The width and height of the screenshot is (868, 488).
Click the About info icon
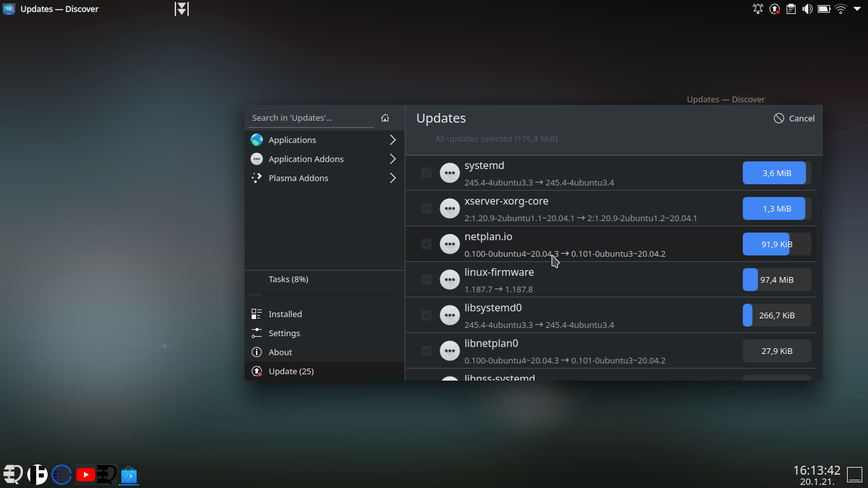pyautogui.click(x=257, y=352)
